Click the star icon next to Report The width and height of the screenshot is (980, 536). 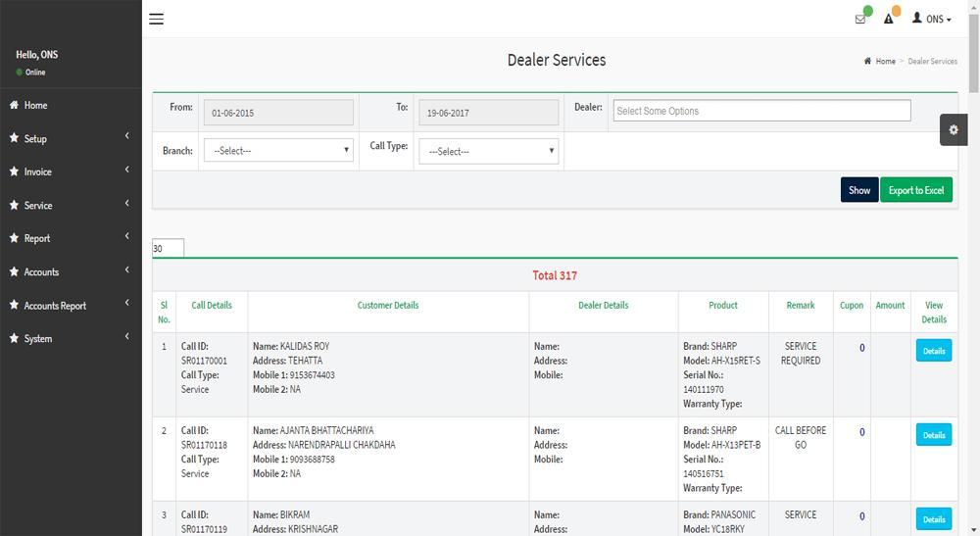coord(14,238)
